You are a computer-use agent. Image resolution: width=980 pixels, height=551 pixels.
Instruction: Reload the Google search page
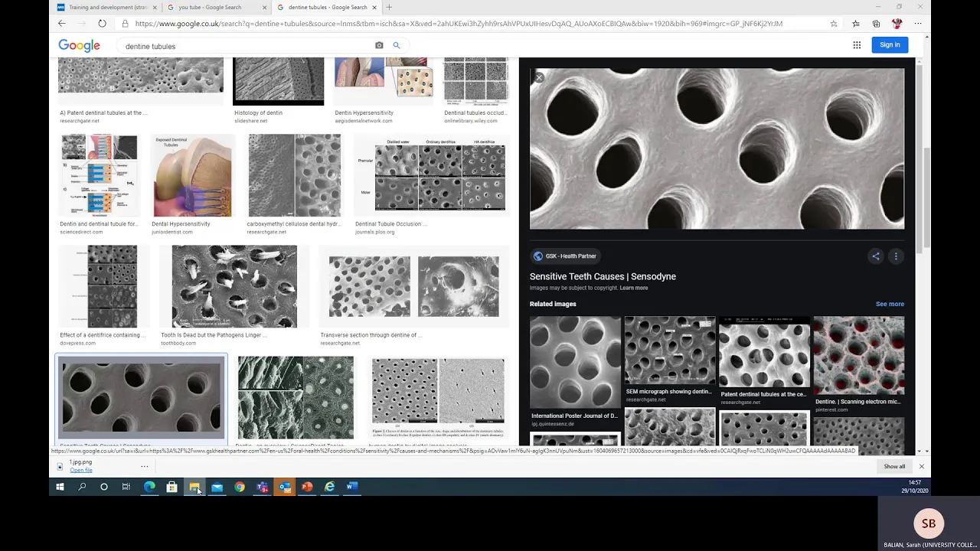click(x=102, y=24)
